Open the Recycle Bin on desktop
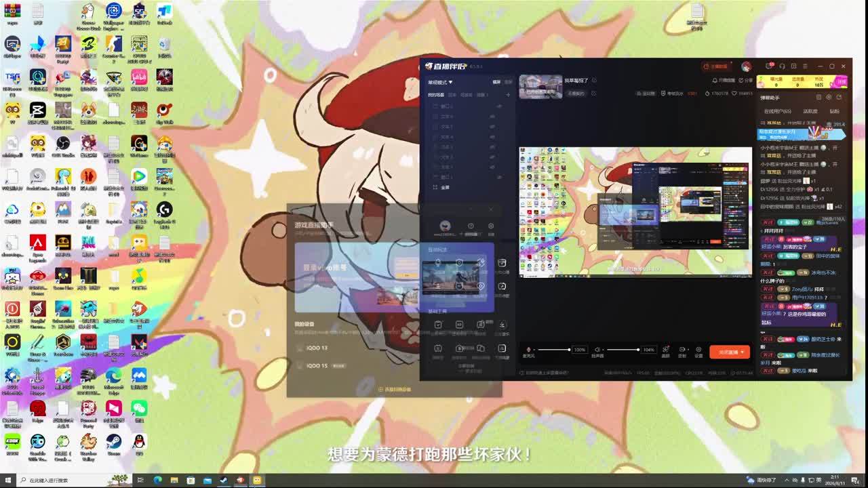This screenshot has height=488, width=868. [x=164, y=46]
